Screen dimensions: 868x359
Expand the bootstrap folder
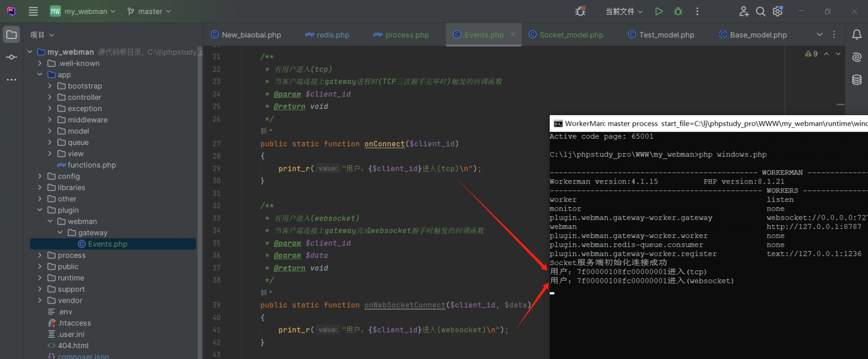pyautogui.click(x=50, y=86)
